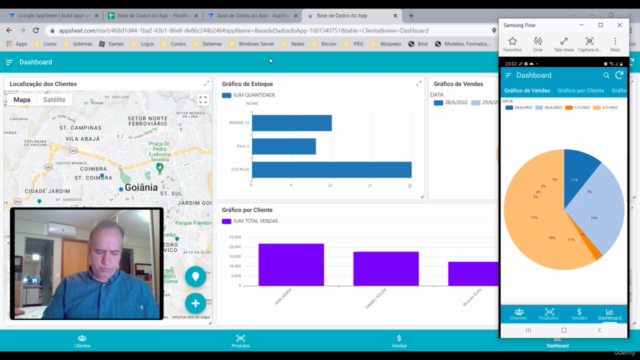Switch map to Satélite view

[x=54, y=100]
